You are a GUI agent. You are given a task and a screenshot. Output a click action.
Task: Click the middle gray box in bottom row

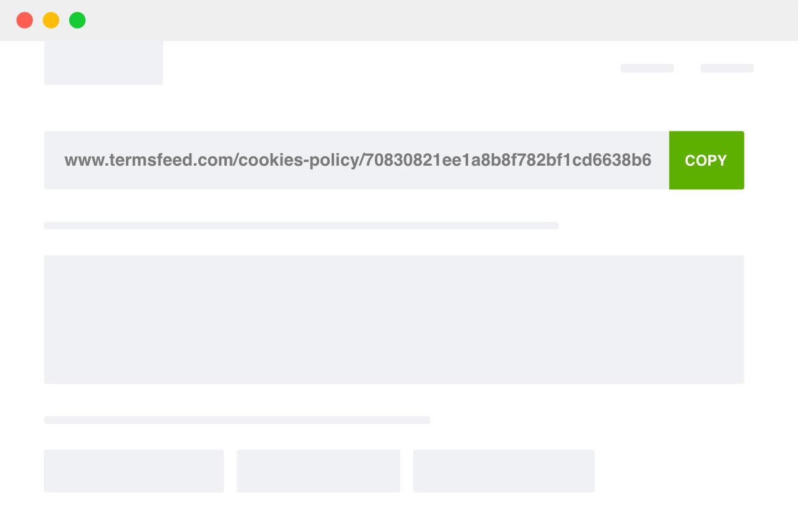[319, 471]
